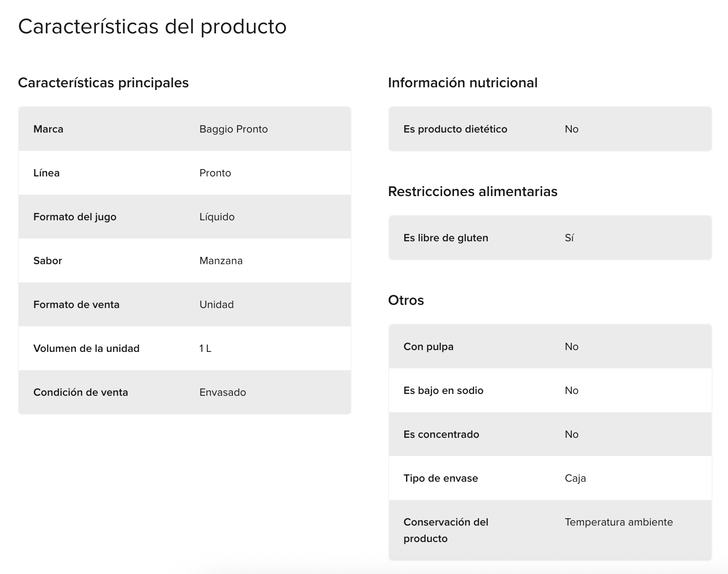Click the 'Con pulpa' row label

[428, 347]
